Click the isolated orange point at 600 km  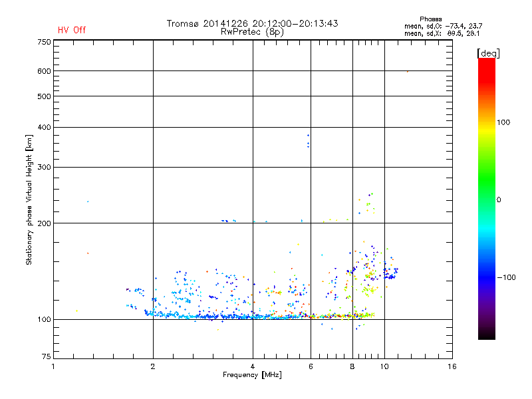(x=408, y=72)
